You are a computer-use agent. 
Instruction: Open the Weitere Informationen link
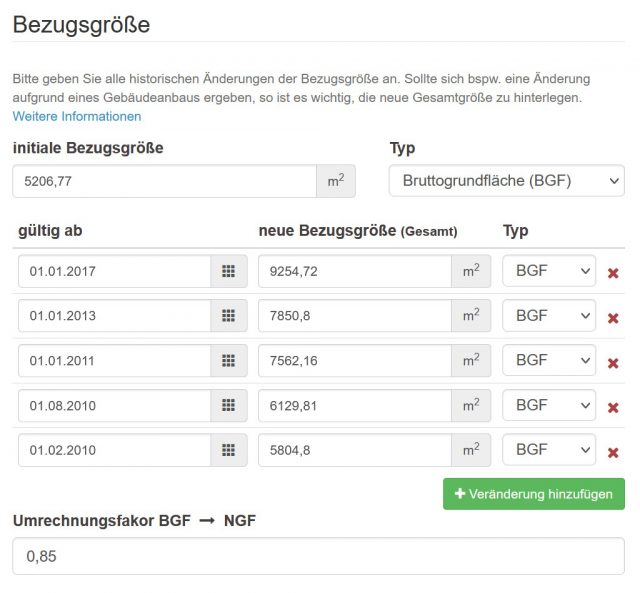(77, 116)
